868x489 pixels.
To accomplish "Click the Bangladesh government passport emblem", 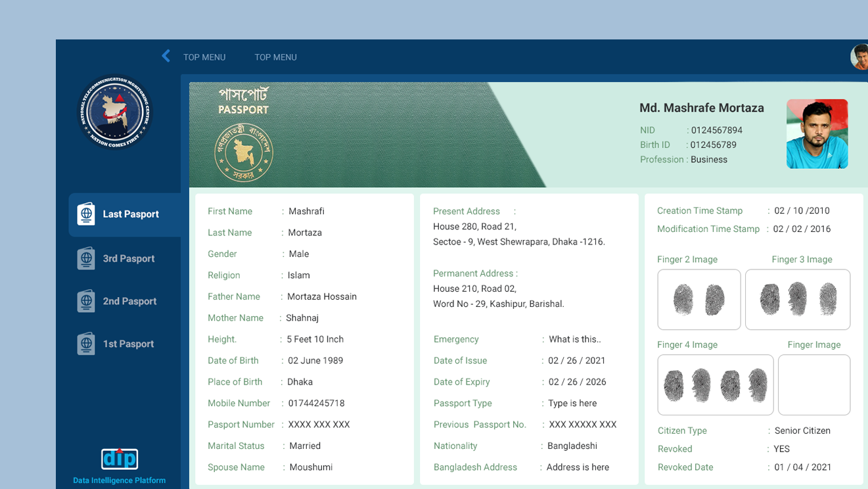I will click(244, 152).
